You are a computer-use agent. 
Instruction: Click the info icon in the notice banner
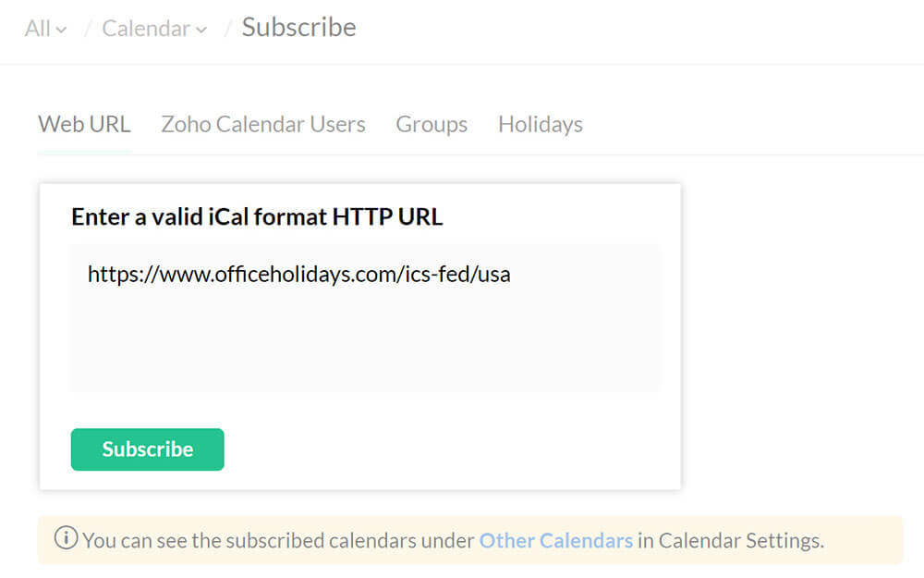click(x=66, y=539)
